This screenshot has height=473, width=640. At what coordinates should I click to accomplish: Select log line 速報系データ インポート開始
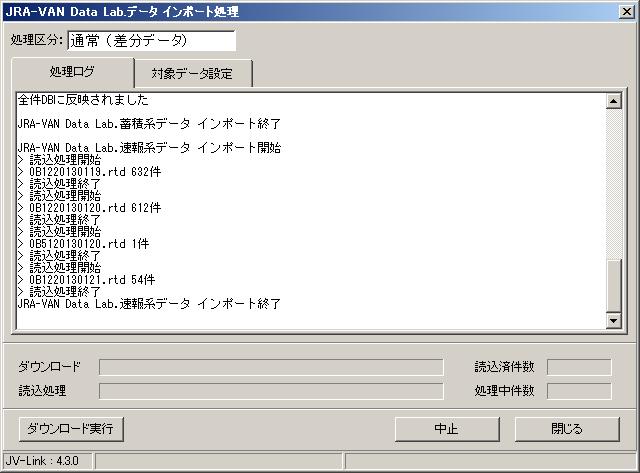point(149,148)
